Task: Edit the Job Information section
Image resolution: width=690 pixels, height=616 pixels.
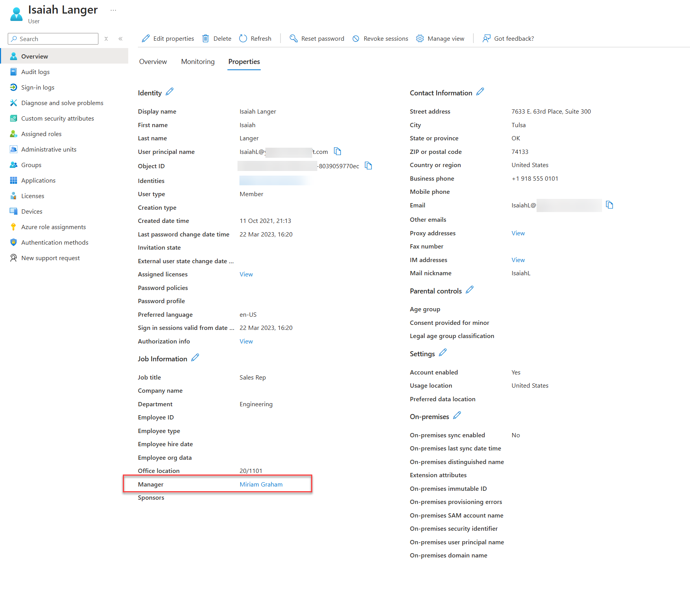Action: tap(196, 357)
